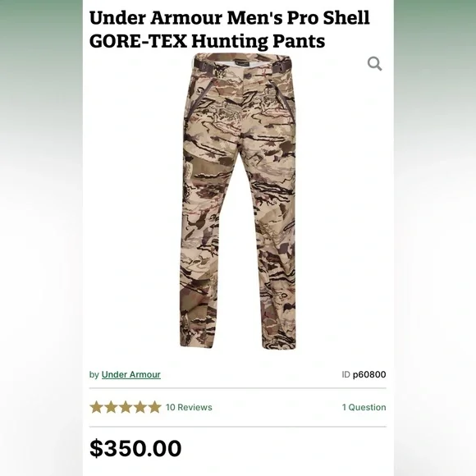Open the 1 Question link
Screen dimensions: 476x476
pyautogui.click(x=364, y=407)
